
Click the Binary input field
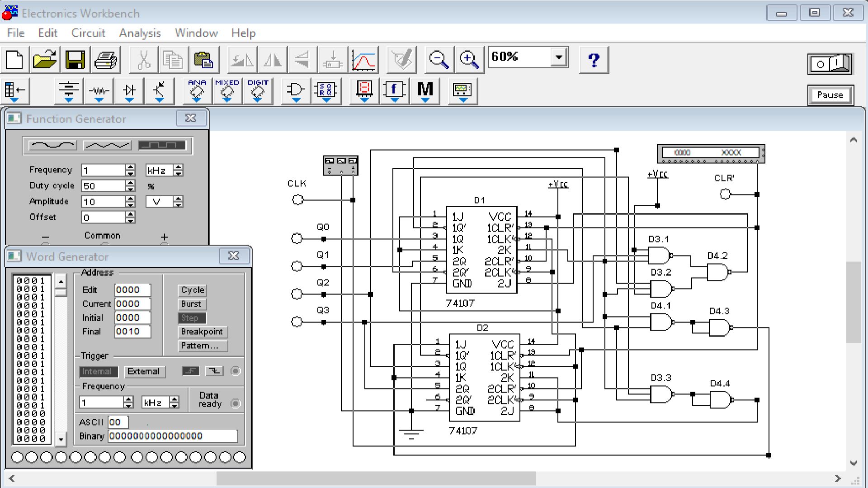click(x=173, y=436)
